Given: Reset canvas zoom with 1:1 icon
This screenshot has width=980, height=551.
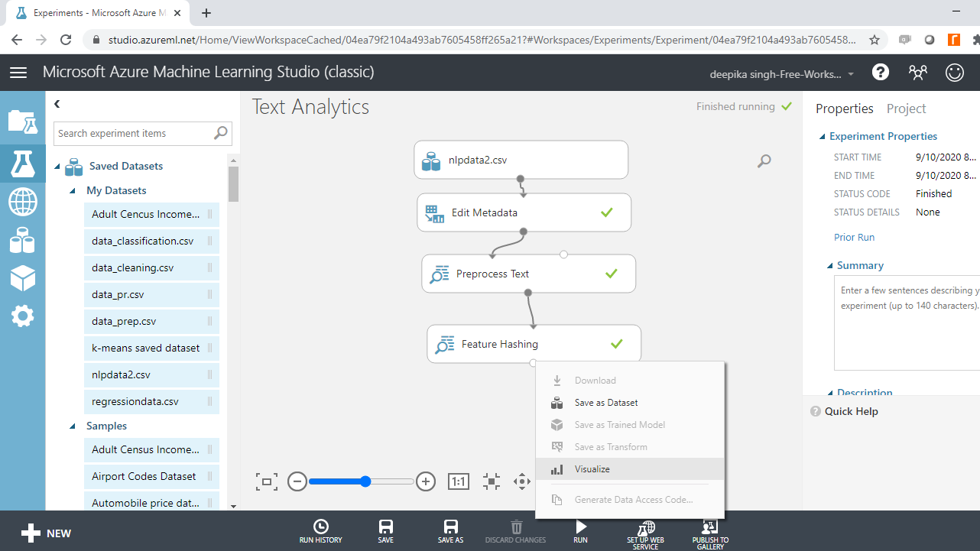Looking at the screenshot, I should pos(458,481).
